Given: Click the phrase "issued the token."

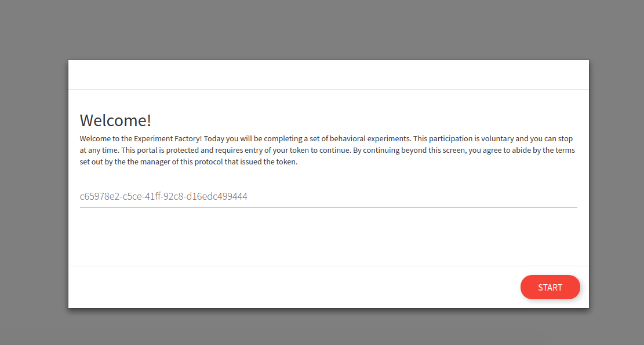Looking at the screenshot, I should point(269,162).
